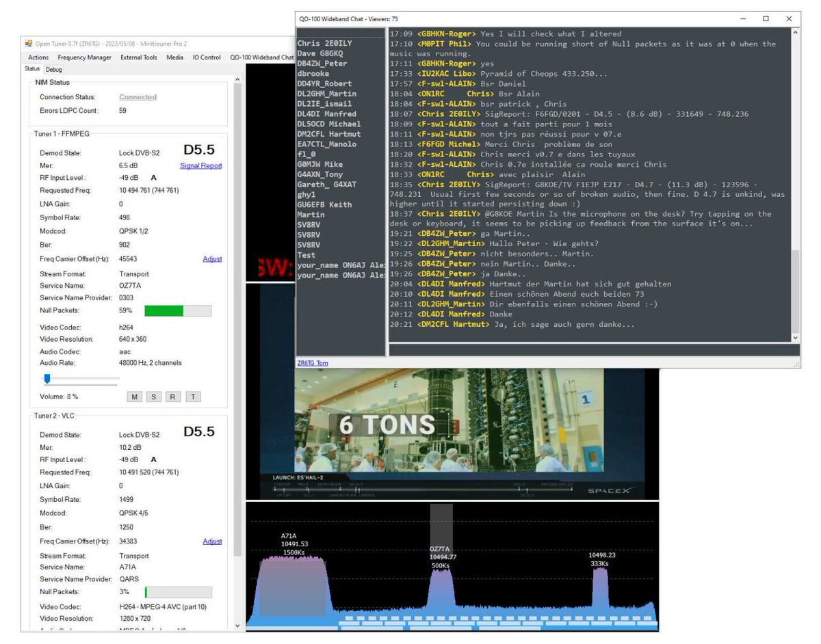Click Adjust next to Tuner 1 carrier offset

pos(211,258)
